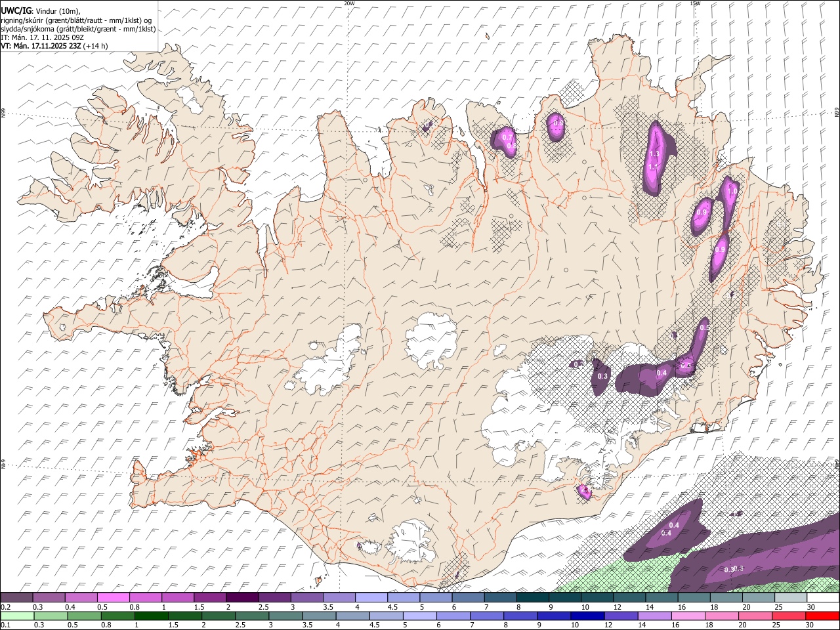Select the darkest green 1 swatch, lower legend
This screenshot has width=840, height=630.
(x=151, y=616)
